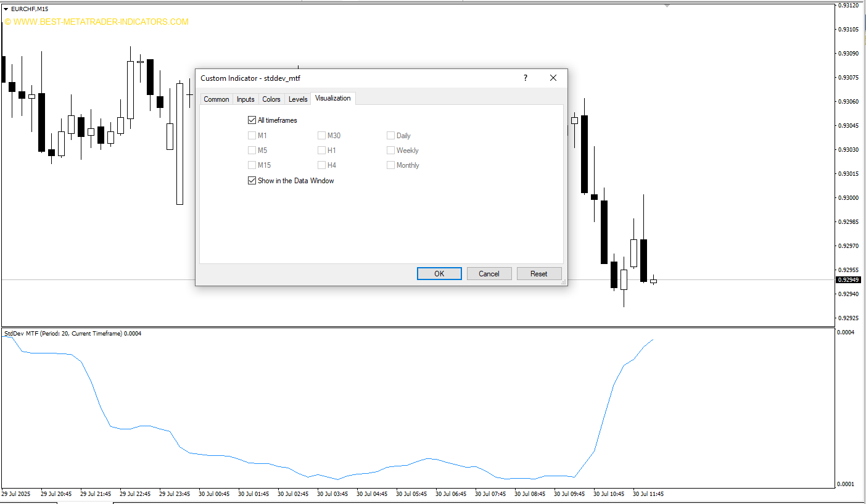
Task: Click the help question mark in dialog title bar
Action: 526,78
